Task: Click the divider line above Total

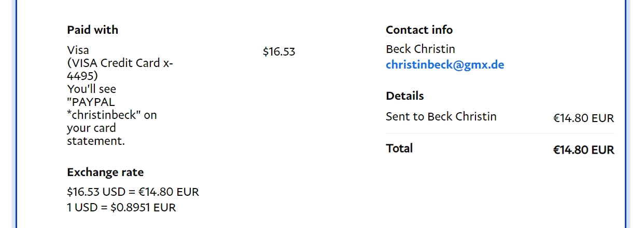Action: coord(500,133)
